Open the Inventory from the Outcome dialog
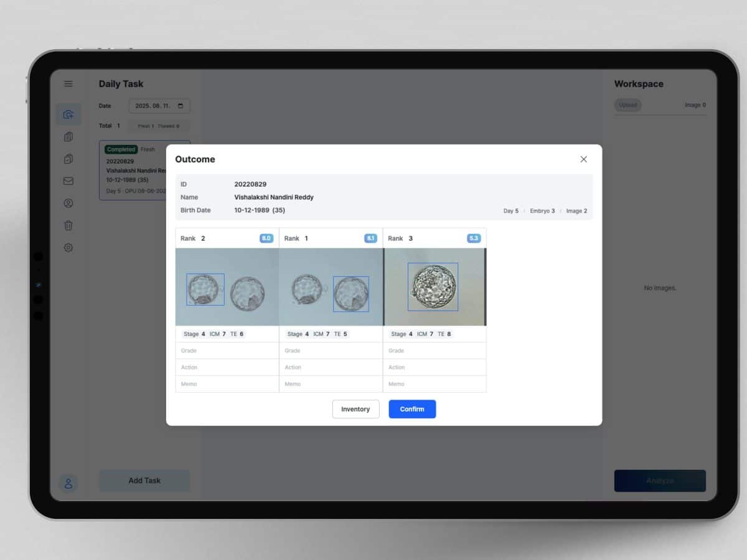Screen dimensions: 747x560 coord(355,409)
